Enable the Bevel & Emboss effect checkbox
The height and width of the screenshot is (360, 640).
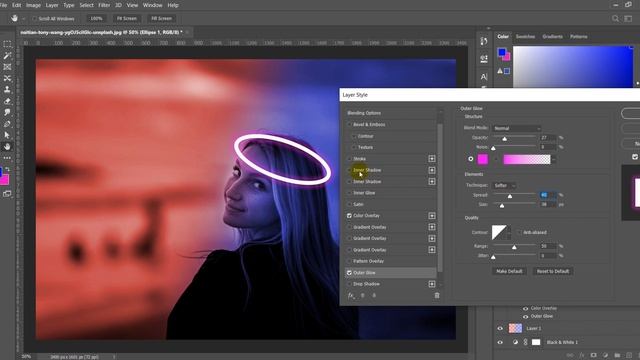(x=349, y=124)
